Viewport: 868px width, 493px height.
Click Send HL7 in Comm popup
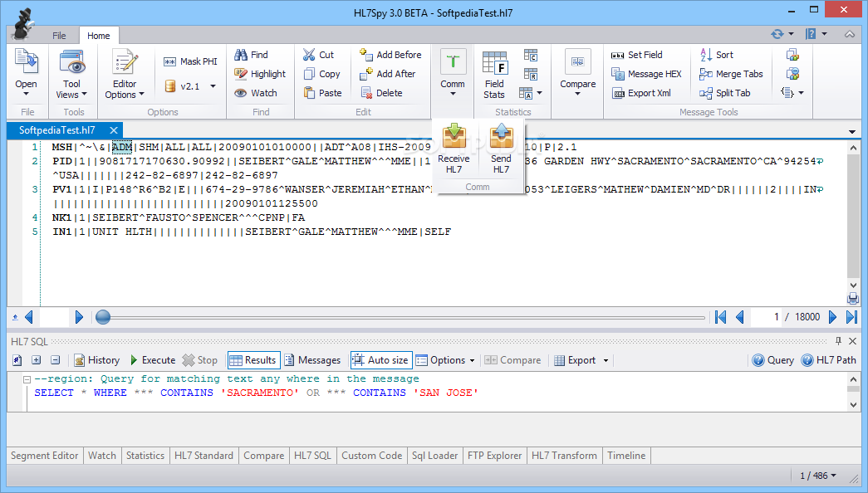pos(501,149)
